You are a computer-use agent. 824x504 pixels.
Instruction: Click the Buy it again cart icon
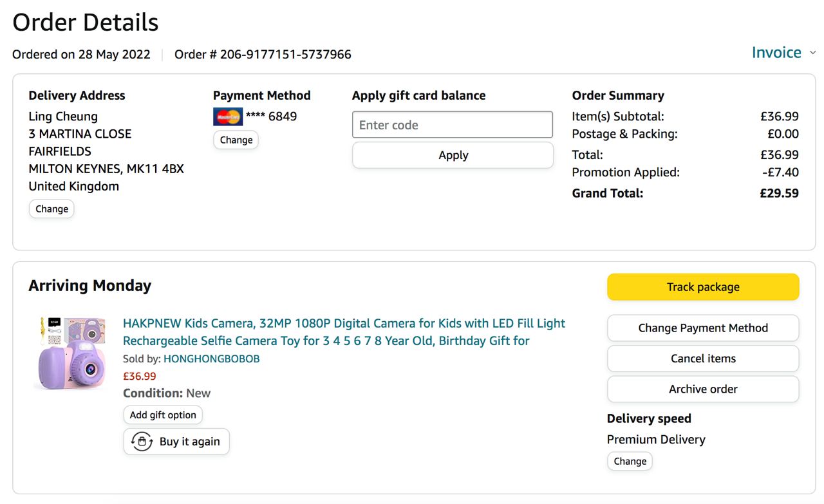142,442
